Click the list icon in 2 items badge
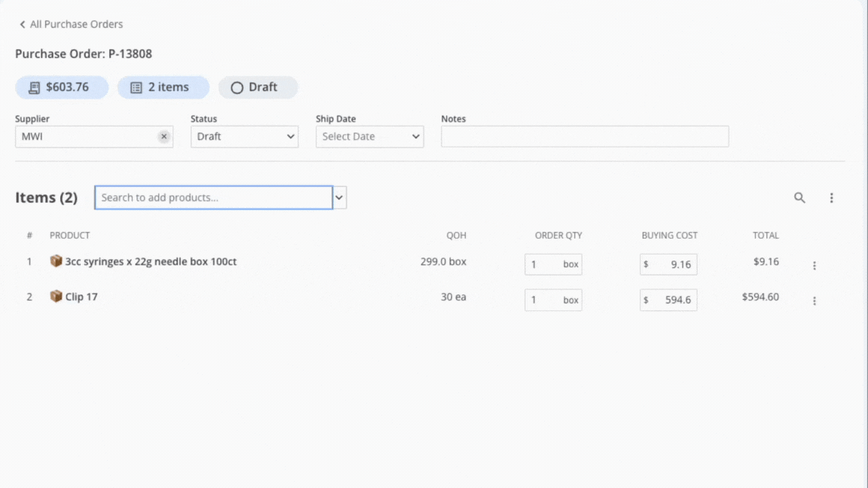Viewport: 868px width, 488px height. click(136, 88)
